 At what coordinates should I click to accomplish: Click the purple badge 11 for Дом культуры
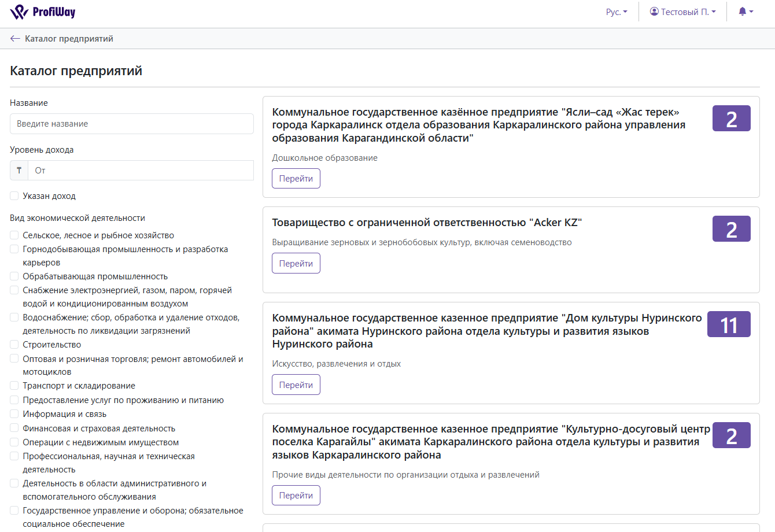tap(729, 324)
